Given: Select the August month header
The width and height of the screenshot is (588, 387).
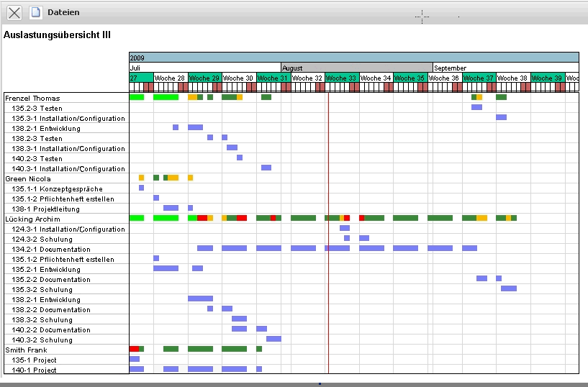Looking at the screenshot, I should 357,68.
